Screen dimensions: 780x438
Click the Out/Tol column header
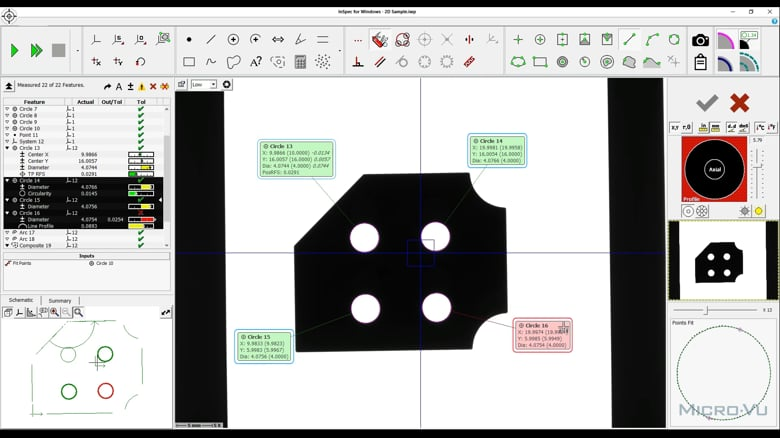tap(111, 102)
